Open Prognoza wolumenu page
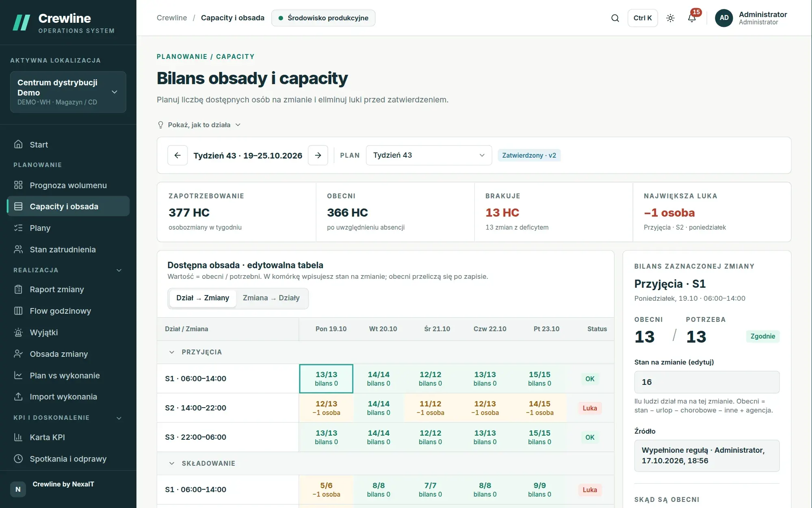The height and width of the screenshot is (508, 812). [x=68, y=185]
